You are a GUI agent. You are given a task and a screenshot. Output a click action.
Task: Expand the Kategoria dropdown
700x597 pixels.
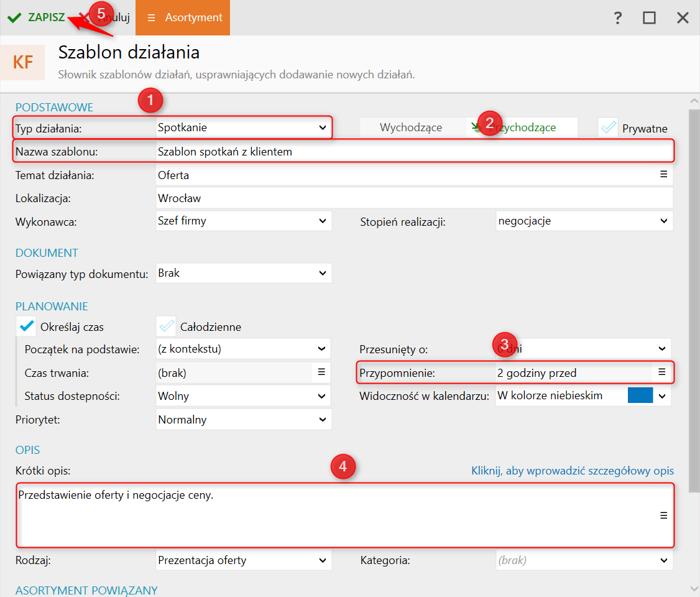pos(584,560)
